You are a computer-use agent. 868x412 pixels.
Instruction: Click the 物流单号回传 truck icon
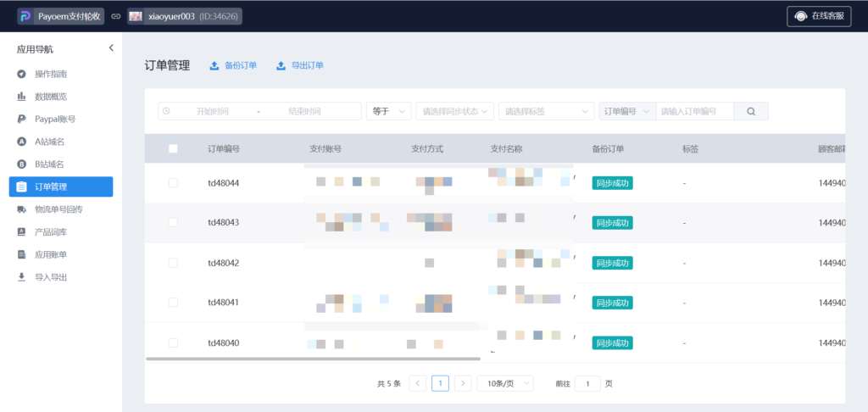pyautogui.click(x=21, y=209)
